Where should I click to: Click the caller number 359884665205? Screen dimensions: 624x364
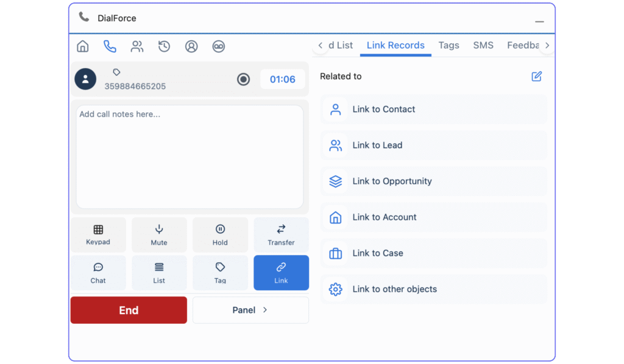(x=135, y=86)
